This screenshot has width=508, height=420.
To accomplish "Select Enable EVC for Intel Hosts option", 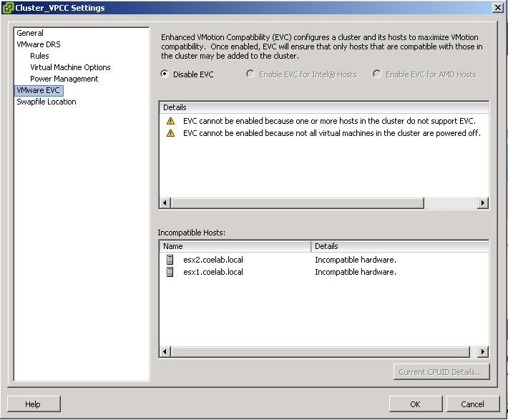I will (x=250, y=74).
